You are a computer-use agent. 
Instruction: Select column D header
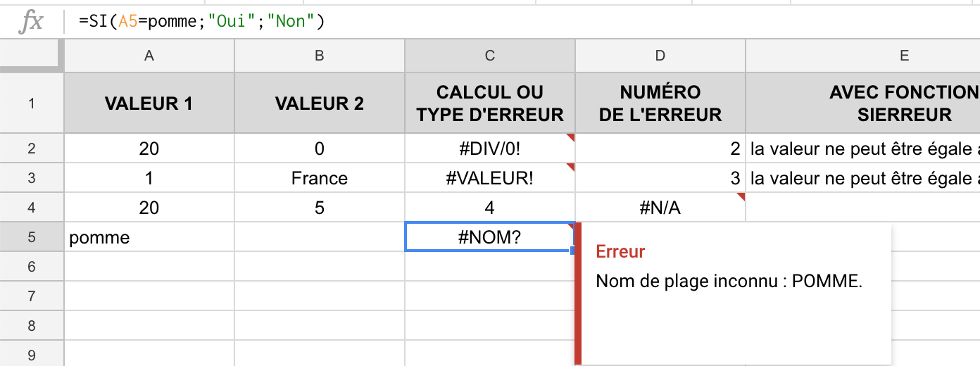(x=660, y=56)
